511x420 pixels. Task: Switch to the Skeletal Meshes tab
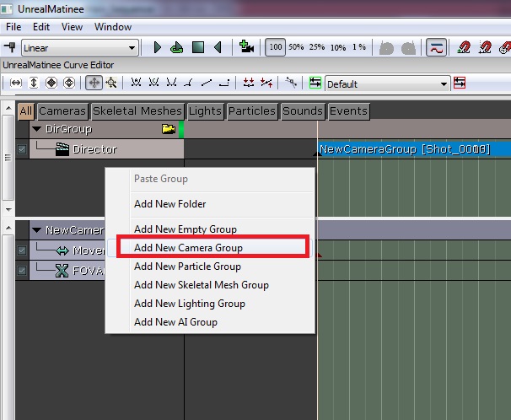click(137, 111)
